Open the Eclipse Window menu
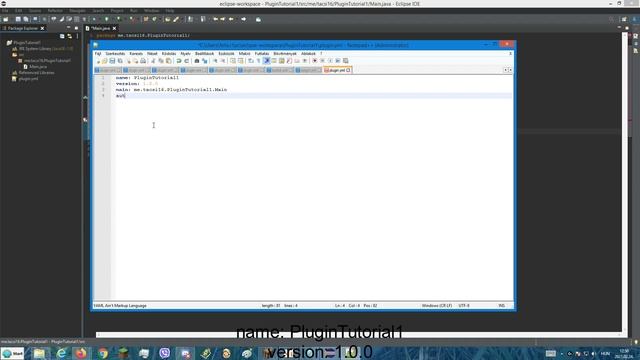The height and width of the screenshot is (360, 640). pos(151,11)
